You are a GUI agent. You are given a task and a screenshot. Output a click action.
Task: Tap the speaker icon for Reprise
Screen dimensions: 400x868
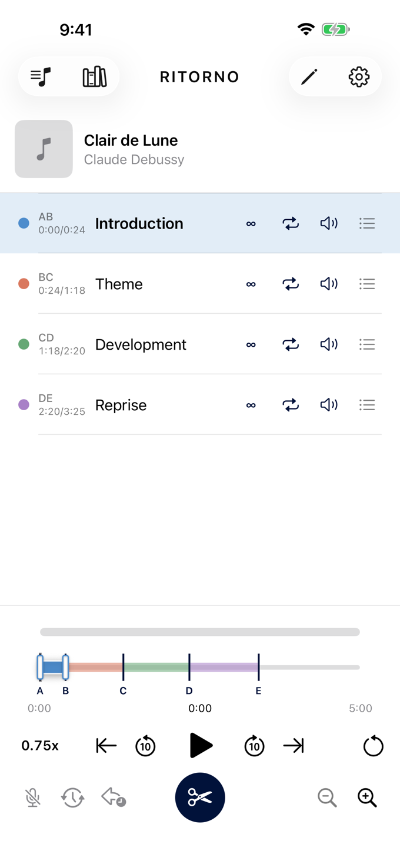(x=329, y=405)
